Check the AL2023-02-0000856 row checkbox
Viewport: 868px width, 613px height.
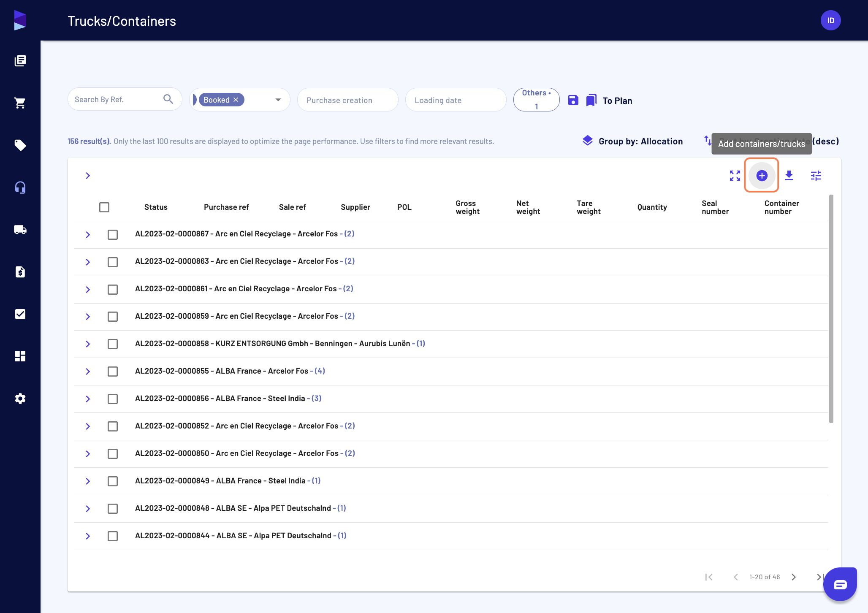coord(113,399)
